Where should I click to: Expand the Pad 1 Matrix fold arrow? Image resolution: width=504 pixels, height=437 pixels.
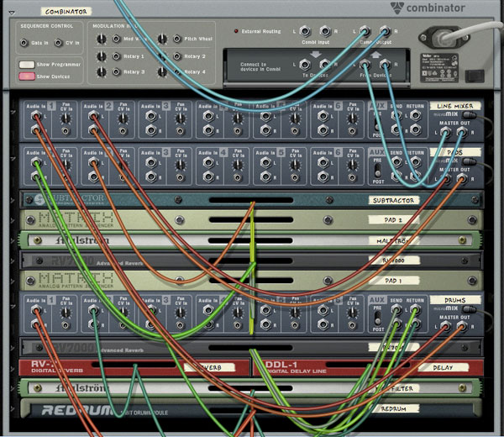tap(13, 281)
